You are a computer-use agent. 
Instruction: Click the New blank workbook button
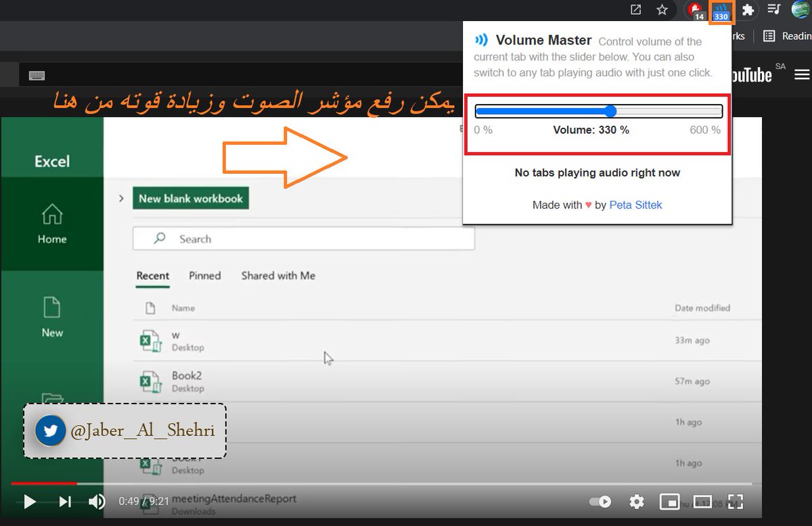click(x=191, y=199)
